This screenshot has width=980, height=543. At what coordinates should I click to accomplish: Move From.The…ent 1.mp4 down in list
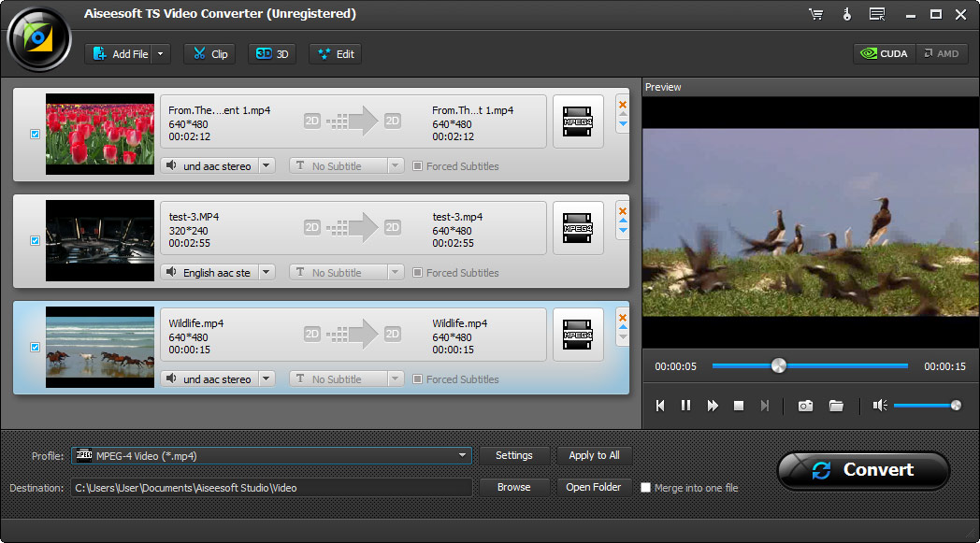[623, 123]
